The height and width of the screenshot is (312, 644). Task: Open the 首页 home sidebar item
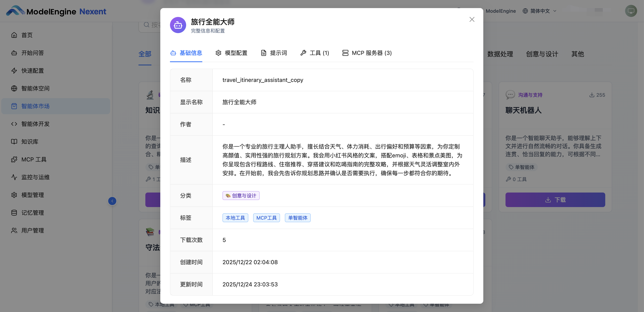pyautogui.click(x=27, y=35)
